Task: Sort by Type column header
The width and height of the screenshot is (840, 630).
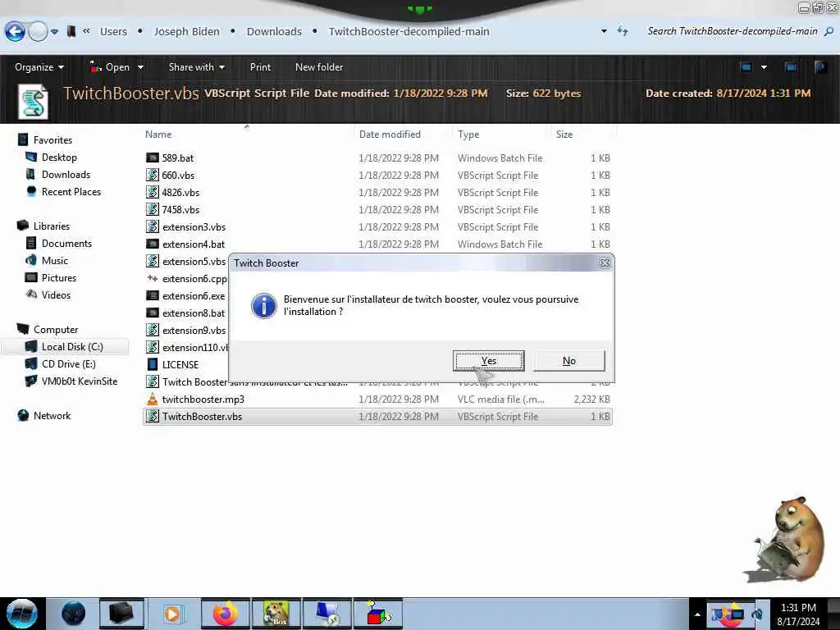Action: (x=468, y=135)
